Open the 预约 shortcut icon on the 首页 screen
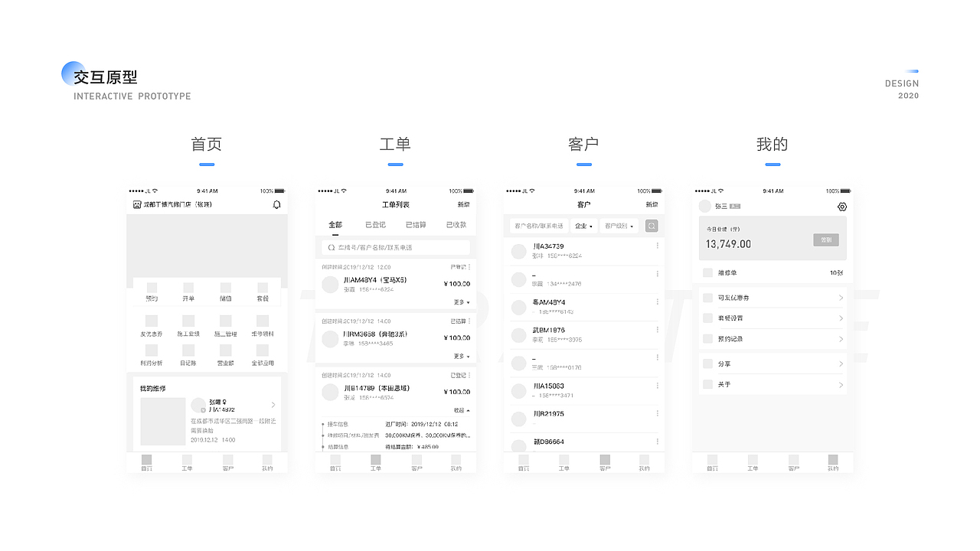The width and height of the screenshot is (980, 551). 152,288
